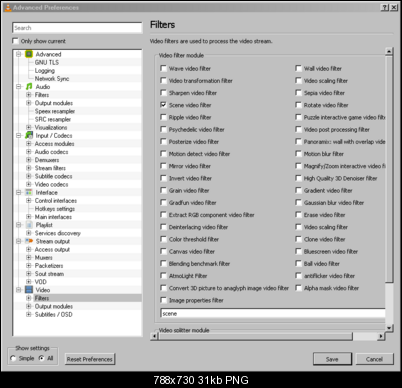
Task: Collapse the Audio tree node
Action: point(19,87)
